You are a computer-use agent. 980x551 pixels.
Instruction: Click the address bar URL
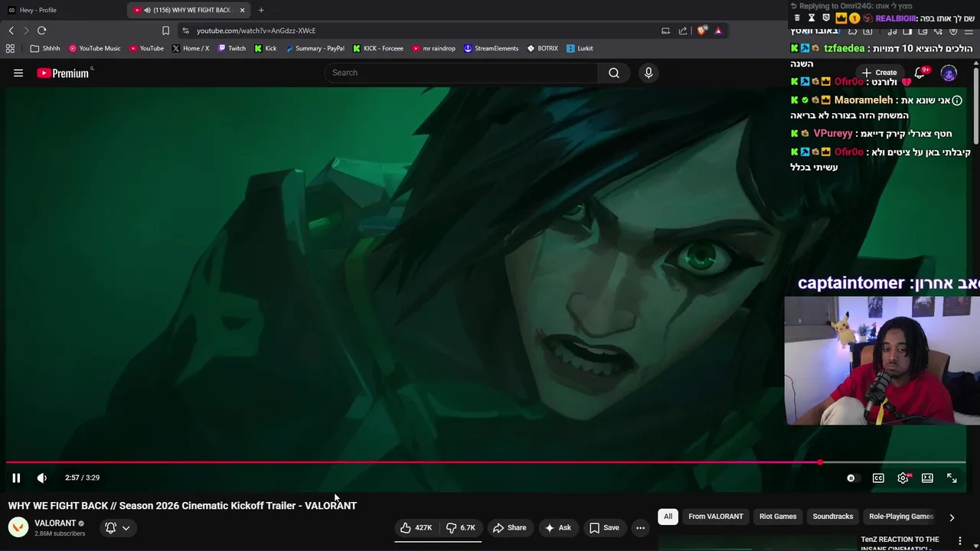(x=256, y=31)
